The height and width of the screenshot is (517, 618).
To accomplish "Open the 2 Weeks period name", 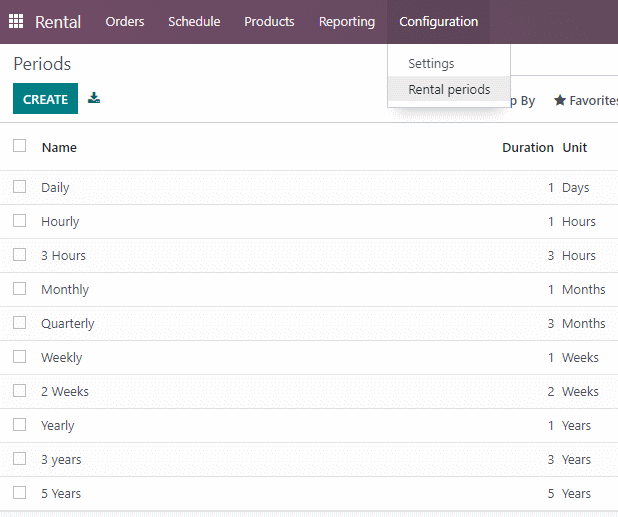I will click(65, 392).
